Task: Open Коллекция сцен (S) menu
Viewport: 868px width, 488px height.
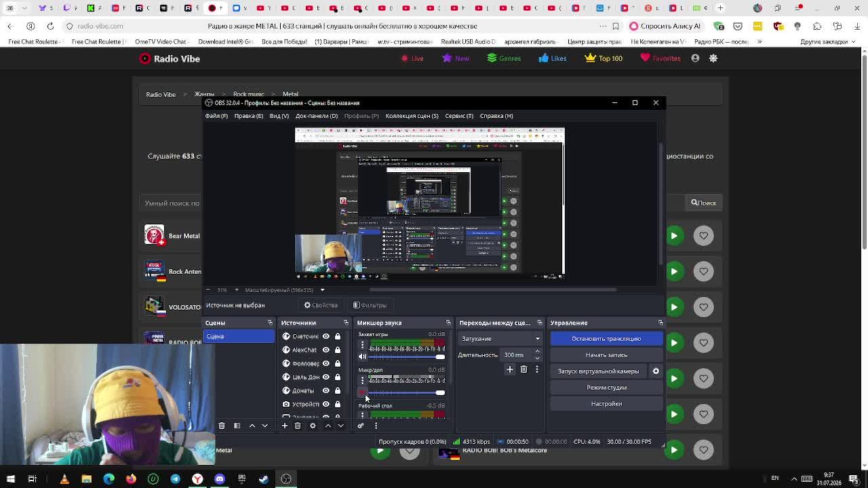Action: [412, 116]
